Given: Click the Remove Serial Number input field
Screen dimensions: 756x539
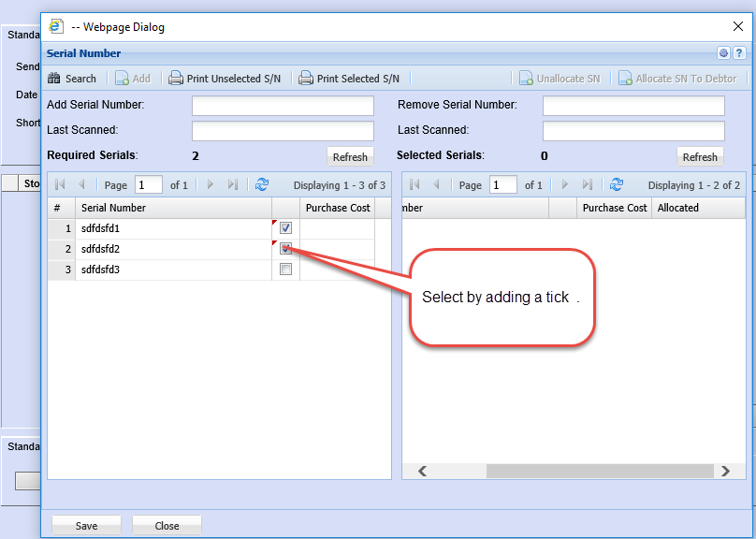Looking at the screenshot, I should 633,106.
